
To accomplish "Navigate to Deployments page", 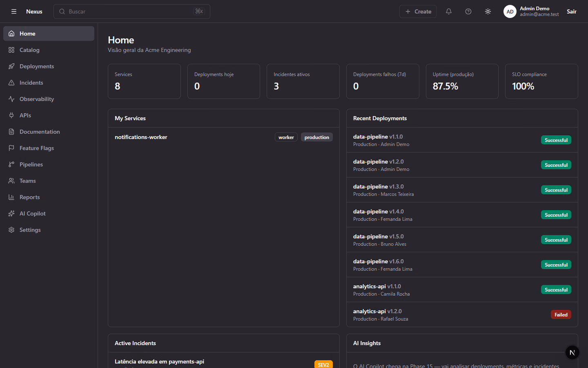I will (x=49, y=66).
